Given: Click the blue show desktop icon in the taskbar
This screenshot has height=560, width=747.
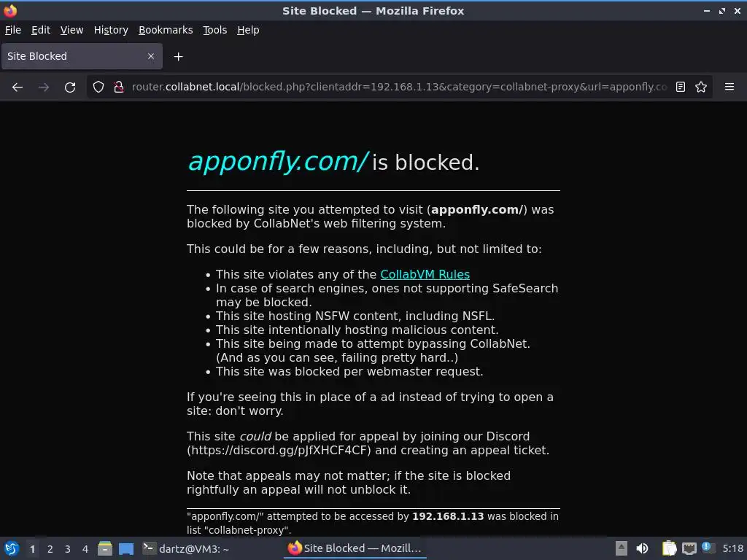Looking at the screenshot, I should coord(126,548).
